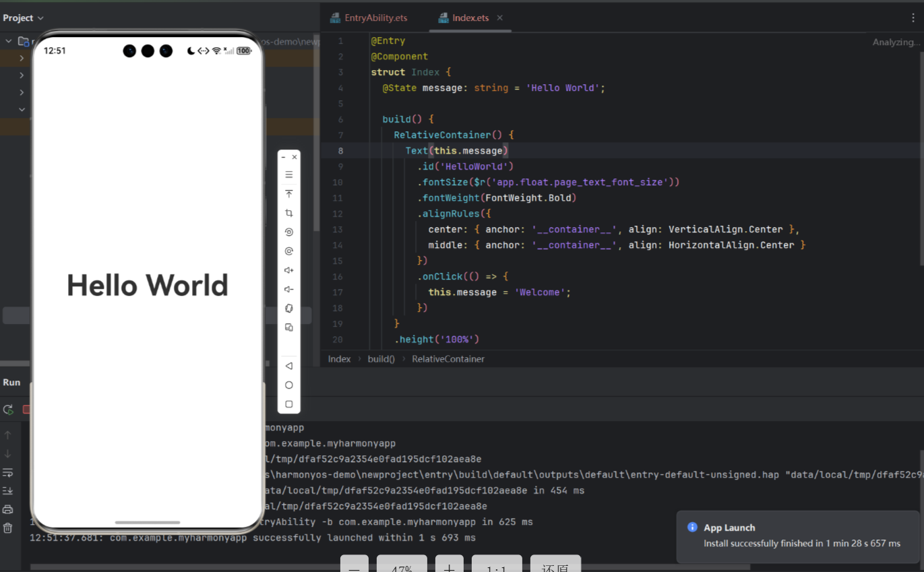The width and height of the screenshot is (924, 572).
Task: Close the Index.ets tab
Action: (x=500, y=18)
